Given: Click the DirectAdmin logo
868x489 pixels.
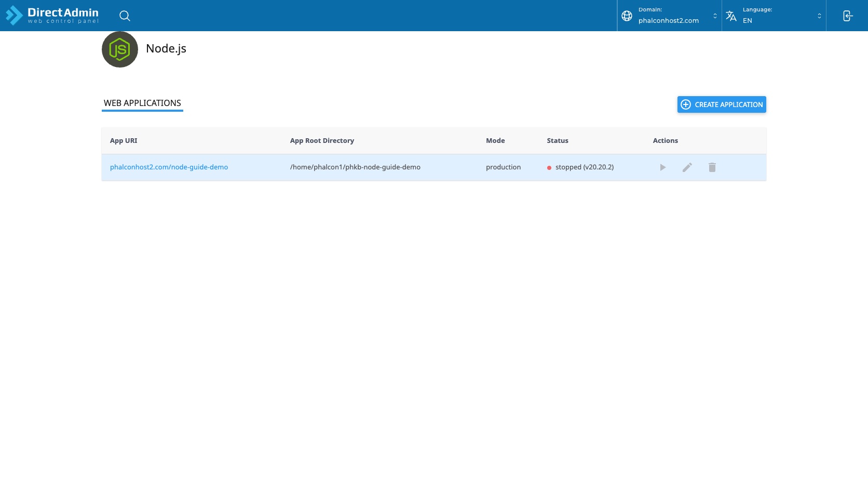Looking at the screenshot, I should pyautogui.click(x=52, y=16).
